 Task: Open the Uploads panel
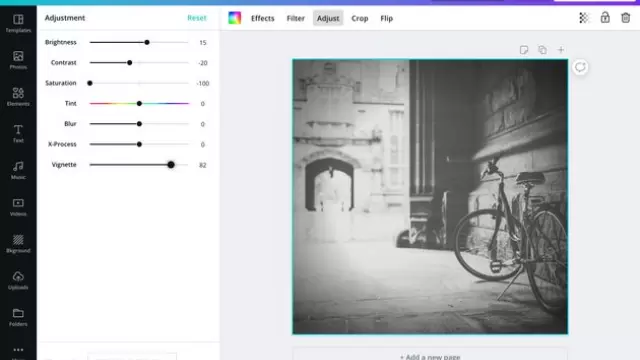point(18,280)
